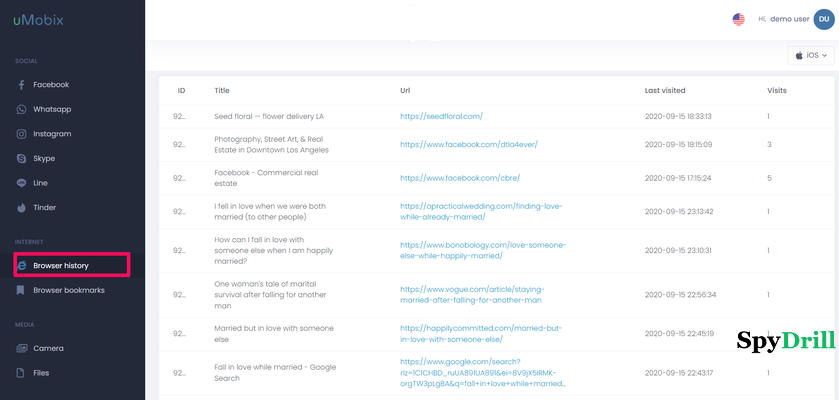839x400 pixels.
Task: Click the Whatsapp icon in sidebar
Action: click(21, 109)
